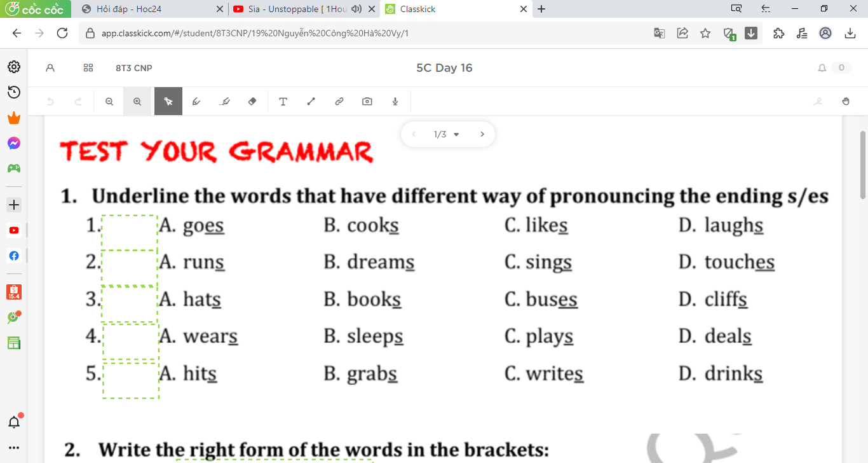The height and width of the screenshot is (463, 868).
Task: Open the ad-block shield icon
Action: (x=729, y=34)
